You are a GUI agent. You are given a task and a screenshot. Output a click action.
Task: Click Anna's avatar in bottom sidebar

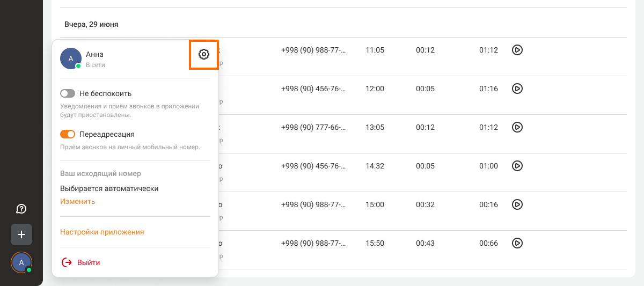point(21,262)
